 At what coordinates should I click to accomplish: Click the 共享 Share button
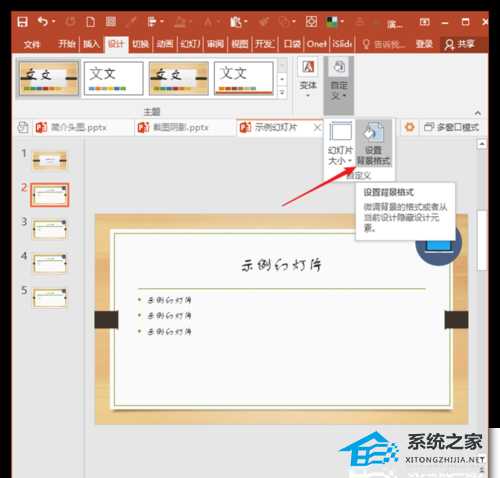(460, 44)
